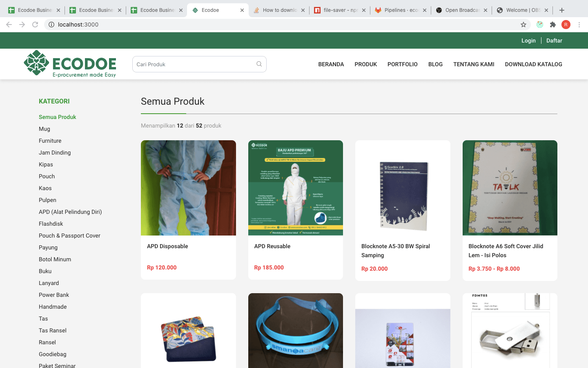This screenshot has width=588, height=368.
Task: Open the PRODUK menu item
Action: pyautogui.click(x=366, y=64)
